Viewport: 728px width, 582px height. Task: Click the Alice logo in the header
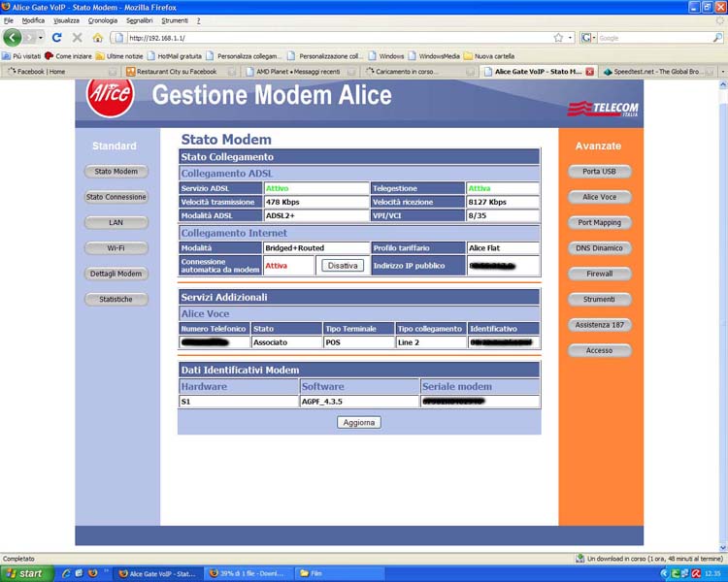pyautogui.click(x=110, y=96)
